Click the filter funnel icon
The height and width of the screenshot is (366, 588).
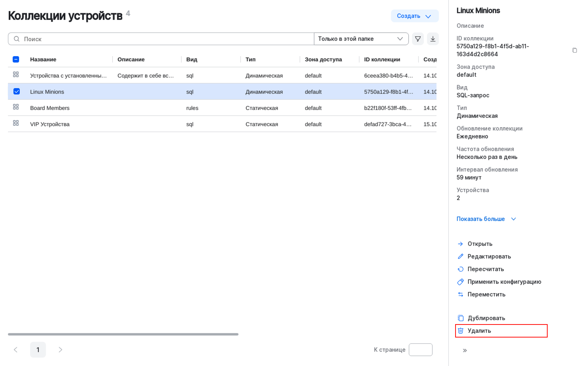[418, 39]
